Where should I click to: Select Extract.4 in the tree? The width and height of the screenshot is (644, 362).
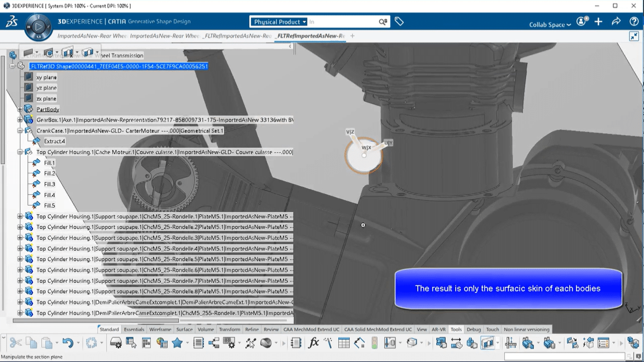55,141
